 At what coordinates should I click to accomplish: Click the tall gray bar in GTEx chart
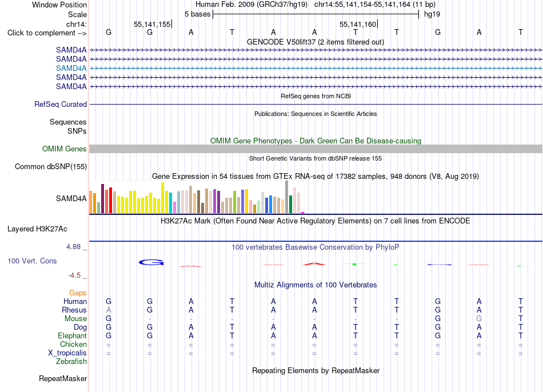[x=287, y=197]
